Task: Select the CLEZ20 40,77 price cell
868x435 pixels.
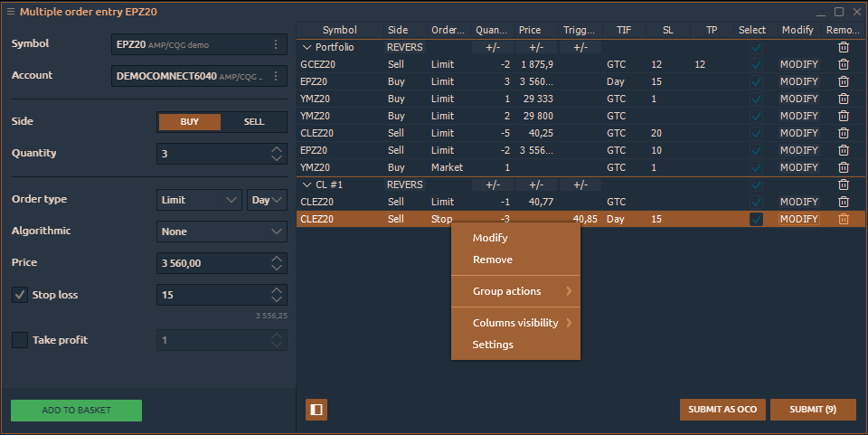Action: [536, 202]
